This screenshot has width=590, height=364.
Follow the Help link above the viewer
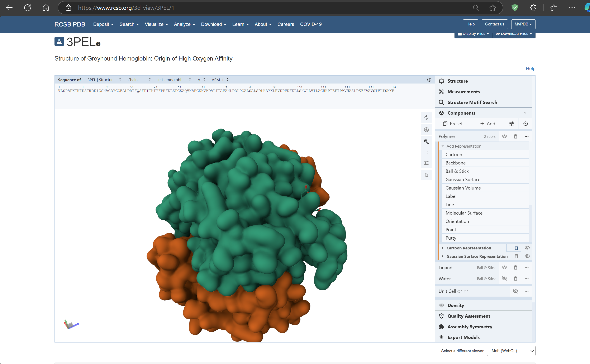(530, 69)
